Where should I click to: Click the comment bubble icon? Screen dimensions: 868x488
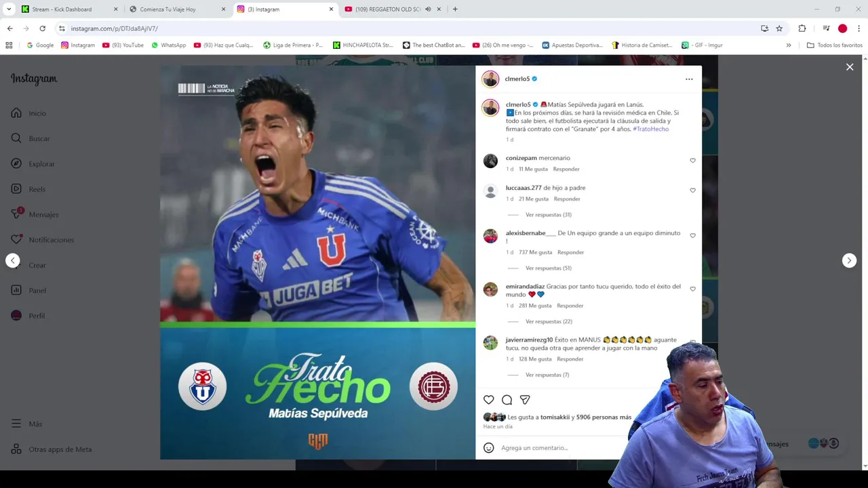pyautogui.click(x=507, y=400)
